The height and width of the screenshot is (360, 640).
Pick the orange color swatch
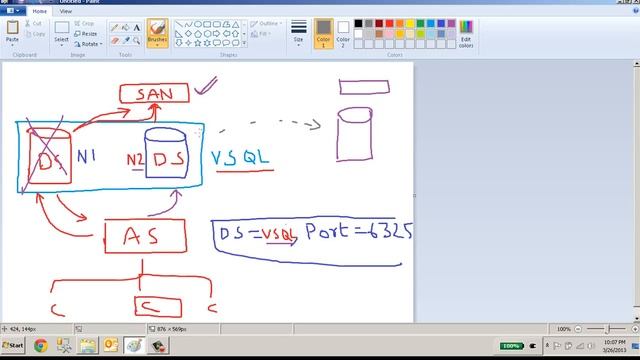click(400, 24)
